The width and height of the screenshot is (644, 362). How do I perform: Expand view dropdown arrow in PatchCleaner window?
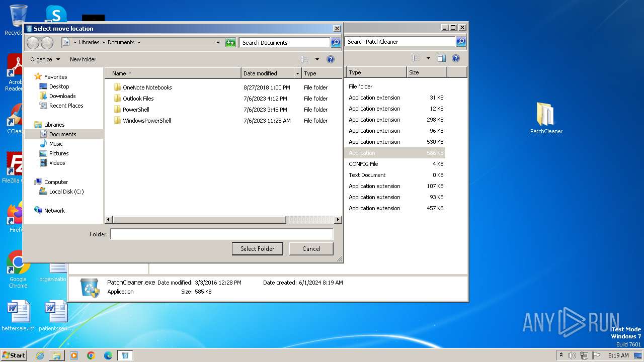click(x=428, y=58)
